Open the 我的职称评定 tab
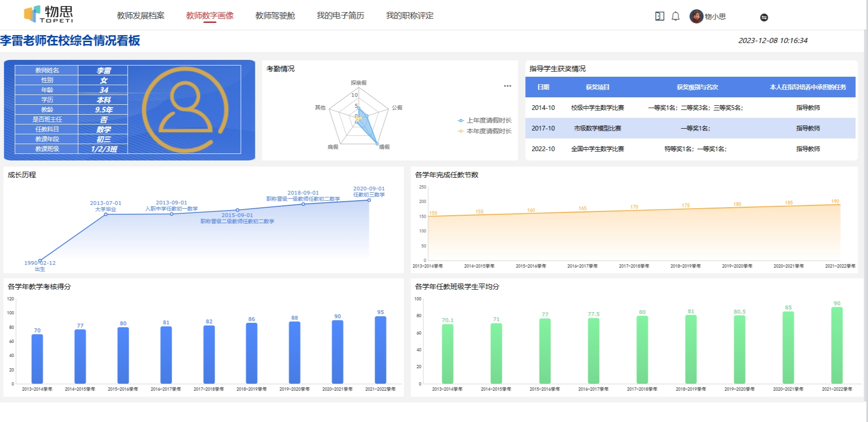Image resolution: width=868 pixels, height=422 pixels. 410,15
